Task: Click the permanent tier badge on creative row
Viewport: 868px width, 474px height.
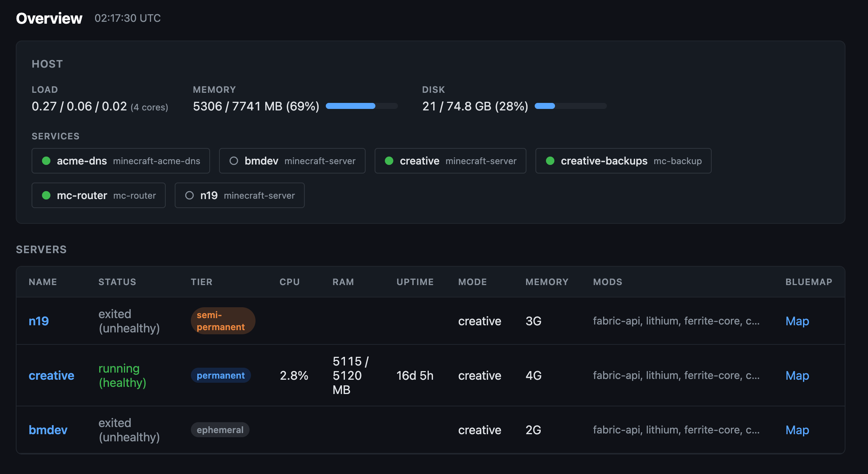Action: 221,375
